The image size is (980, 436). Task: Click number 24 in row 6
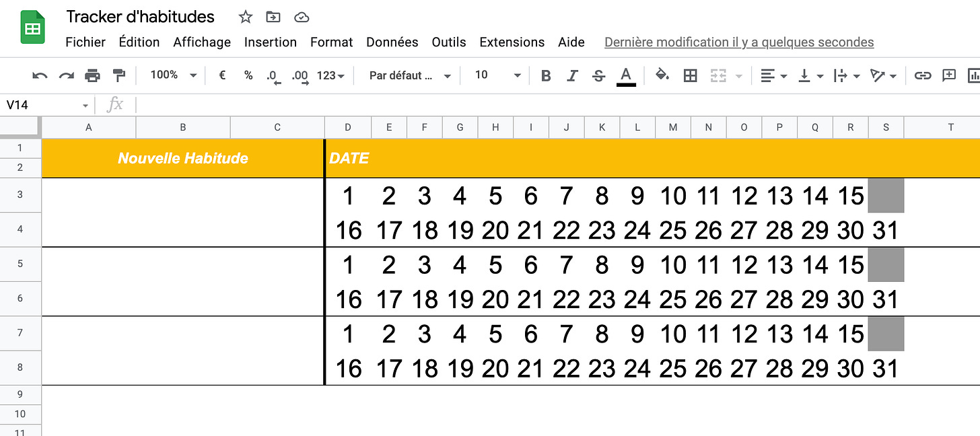637,299
